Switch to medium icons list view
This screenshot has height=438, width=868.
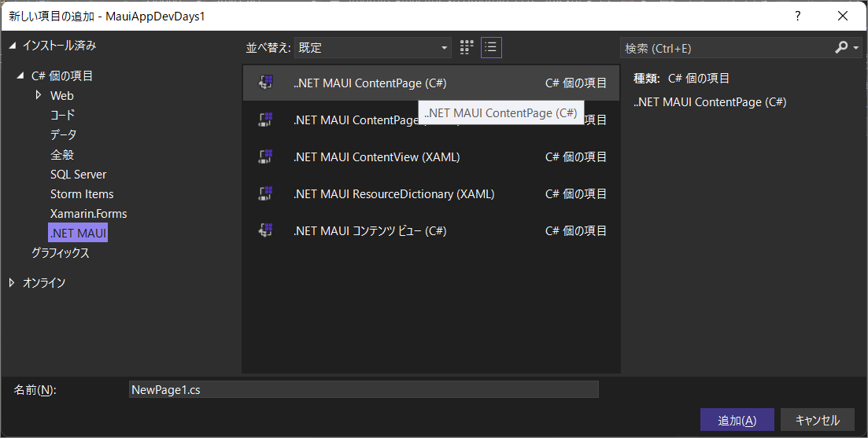point(491,47)
